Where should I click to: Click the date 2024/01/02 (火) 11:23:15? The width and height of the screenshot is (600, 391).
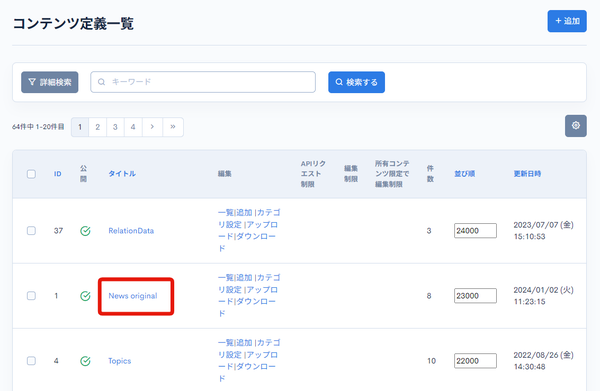click(x=543, y=295)
